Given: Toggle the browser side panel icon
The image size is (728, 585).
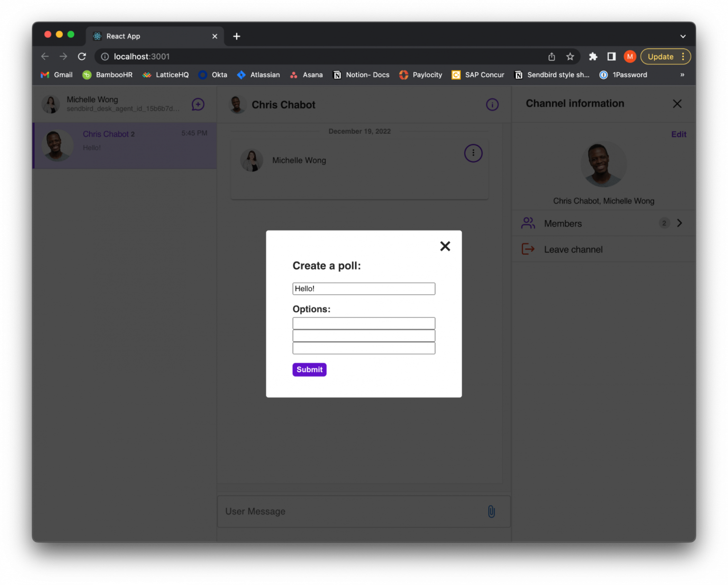Looking at the screenshot, I should (x=611, y=56).
